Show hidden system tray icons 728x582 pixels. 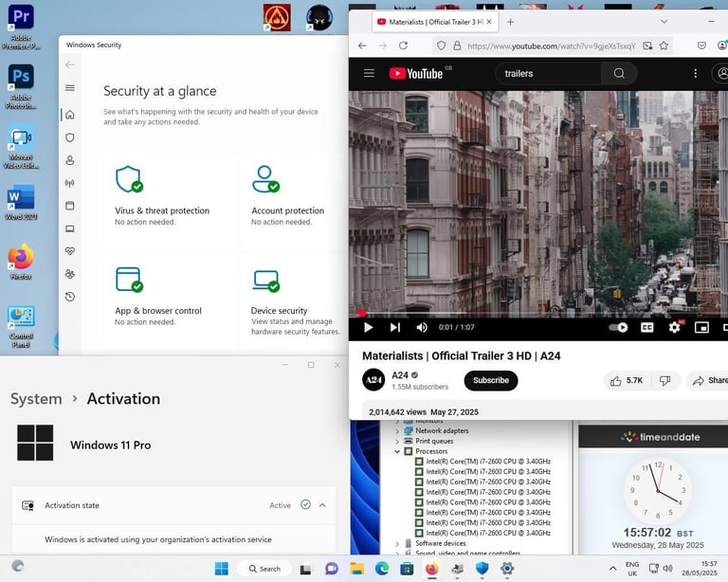tap(613, 569)
